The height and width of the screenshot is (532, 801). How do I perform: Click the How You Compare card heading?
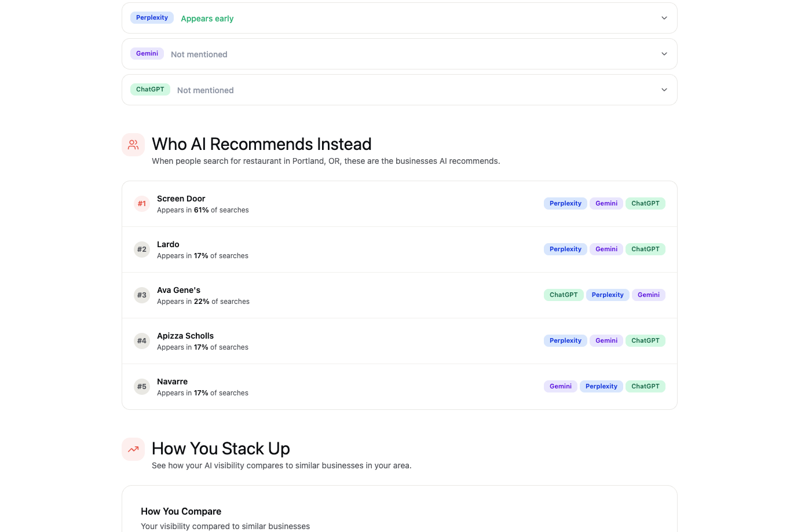[181, 511]
